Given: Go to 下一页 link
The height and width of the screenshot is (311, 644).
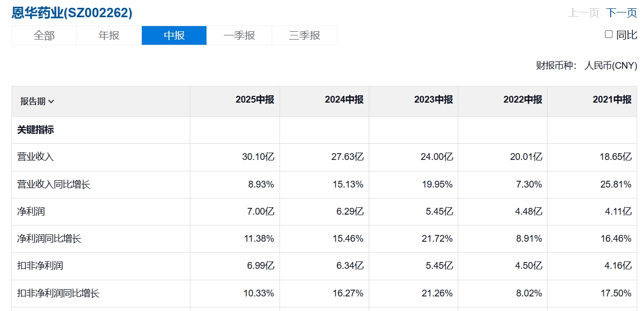Looking at the screenshot, I should tap(622, 13).
